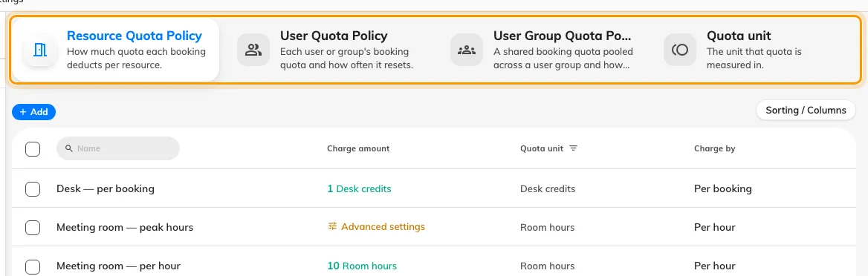
Task: Open the Resource Quota Policy door icon
Action: [40, 50]
